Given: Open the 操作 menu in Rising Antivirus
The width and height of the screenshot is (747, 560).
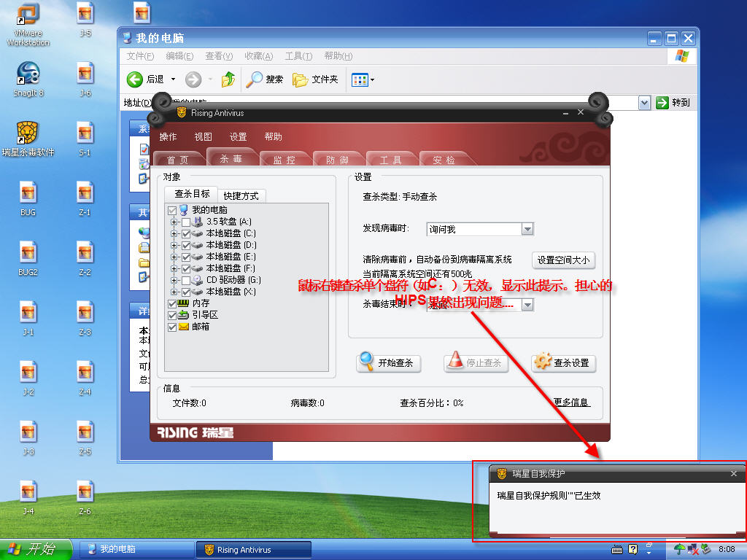Looking at the screenshot, I should point(168,136).
